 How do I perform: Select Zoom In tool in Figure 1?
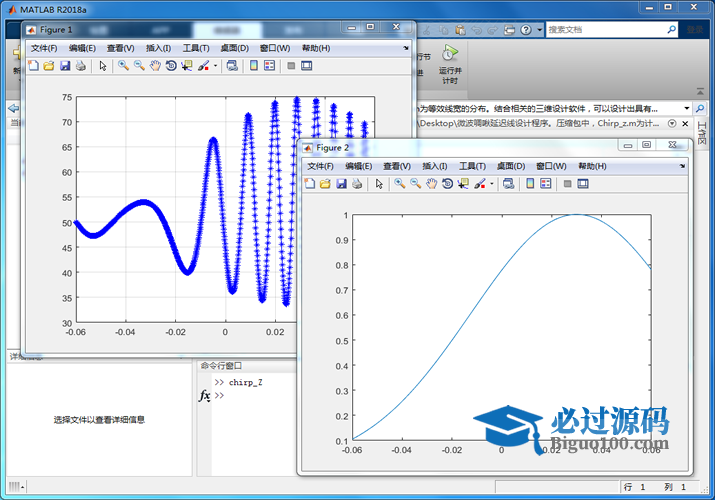123,66
